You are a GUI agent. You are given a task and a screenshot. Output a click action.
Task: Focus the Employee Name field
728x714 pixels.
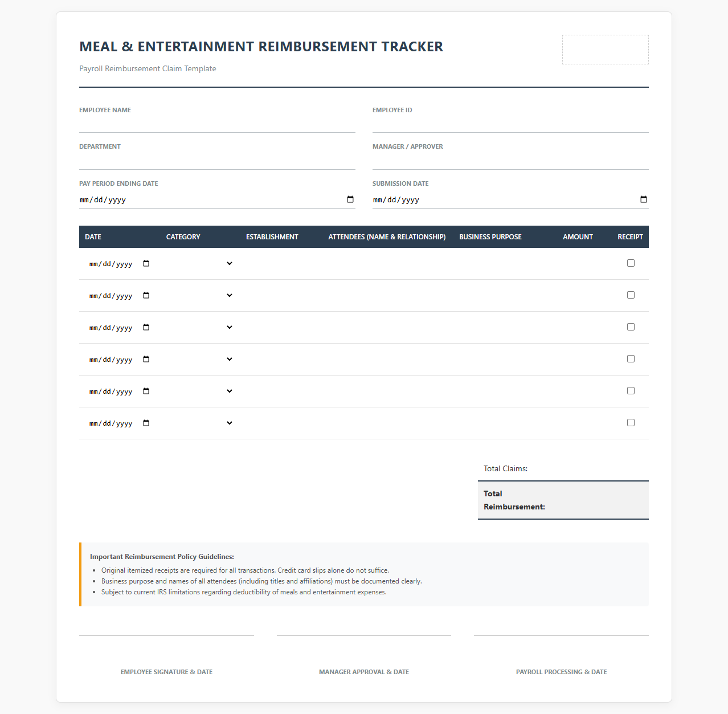[217, 124]
